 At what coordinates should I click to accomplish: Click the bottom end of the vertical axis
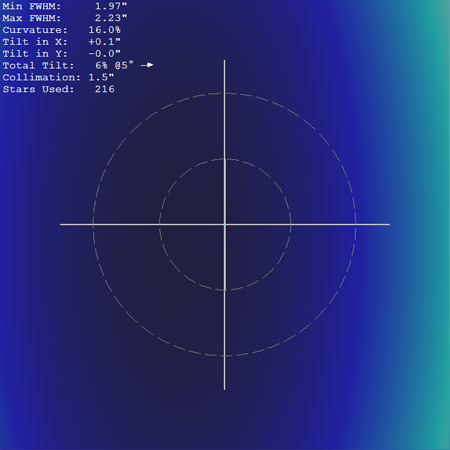[x=225, y=388]
